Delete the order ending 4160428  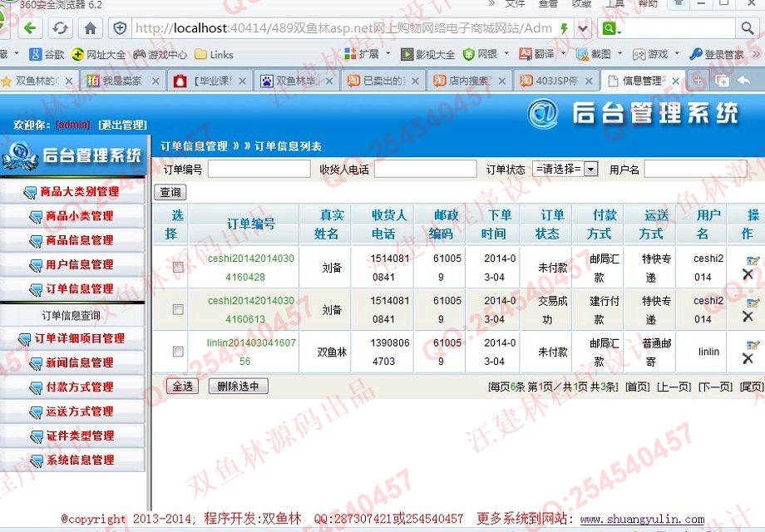[x=748, y=274]
